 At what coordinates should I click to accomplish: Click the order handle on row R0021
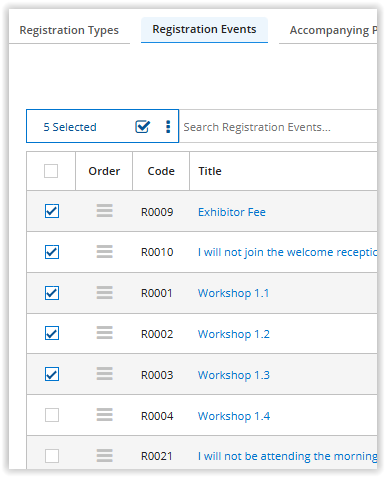click(x=105, y=456)
